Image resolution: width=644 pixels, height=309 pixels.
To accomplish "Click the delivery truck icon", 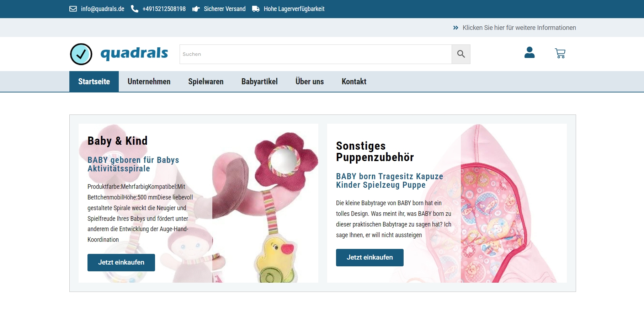I will pyautogui.click(x=256, y=9).
